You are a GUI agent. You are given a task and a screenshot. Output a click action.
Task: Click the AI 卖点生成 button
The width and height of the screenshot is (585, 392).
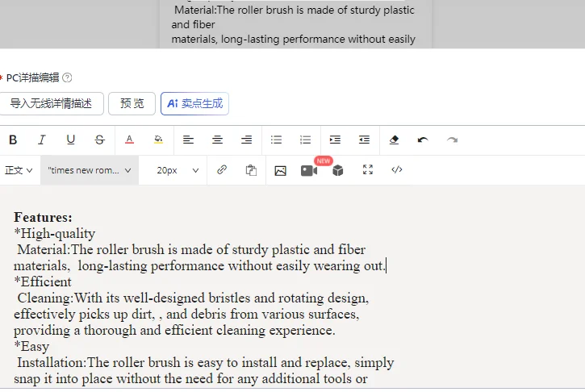(x=194, y=103)
